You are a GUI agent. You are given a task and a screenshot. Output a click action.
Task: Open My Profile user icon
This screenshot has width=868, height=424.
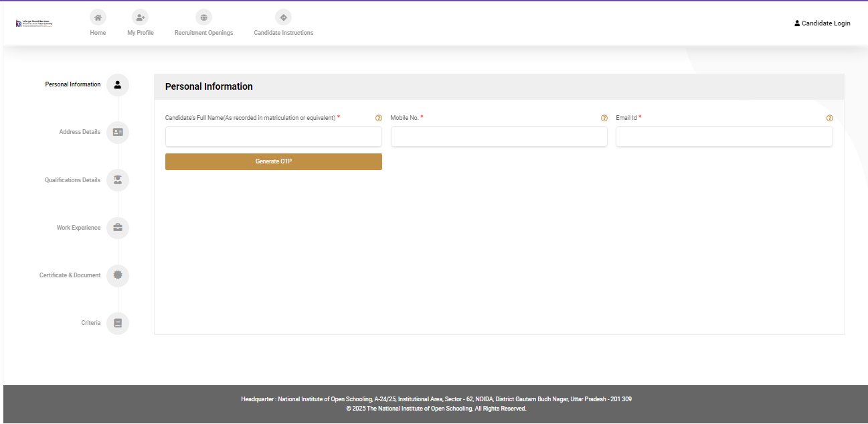(x=140, y=17)
